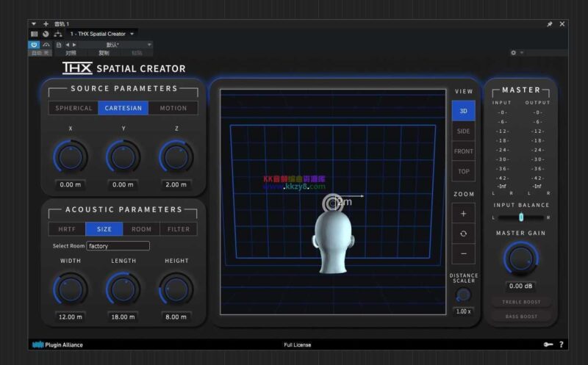Click the 复制 copy button

pyautogui.click(x=104, y=53)
